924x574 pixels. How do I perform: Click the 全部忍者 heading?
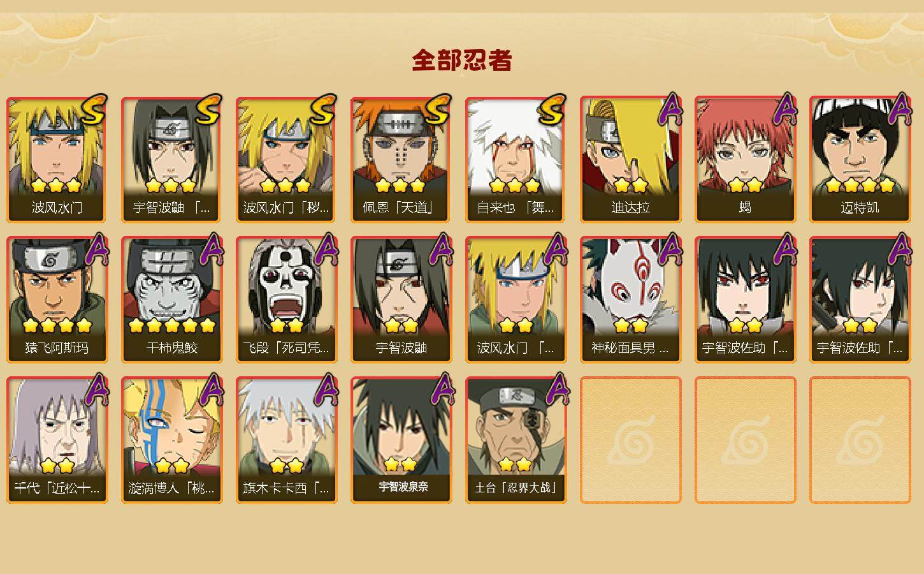tap(462, 60)
